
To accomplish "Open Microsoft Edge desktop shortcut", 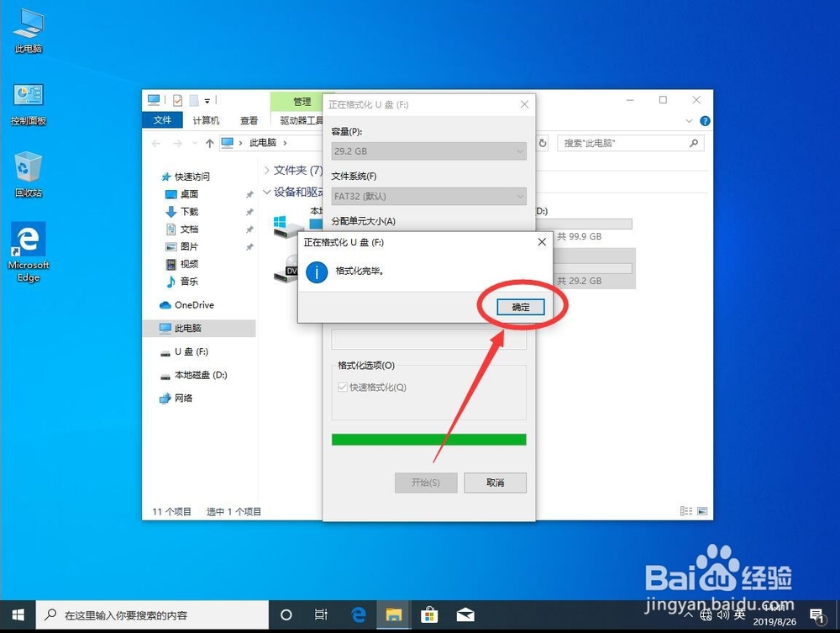I will pyautogui.click(x=29, y=252).
